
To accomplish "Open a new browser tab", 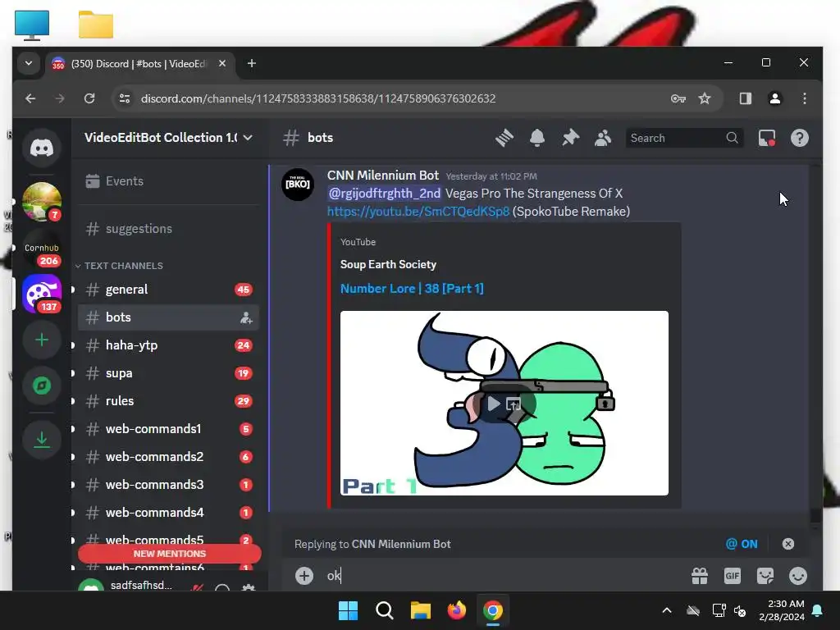I will point(251,64).
